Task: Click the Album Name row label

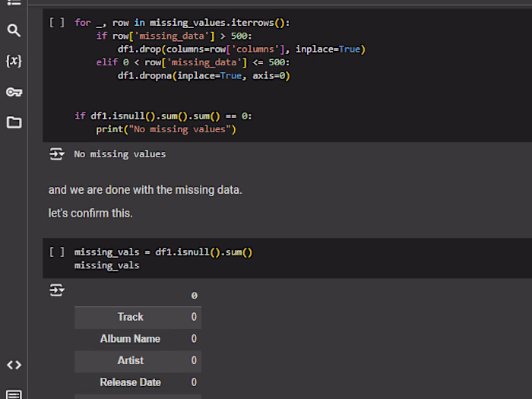Action: coord(130,339)
